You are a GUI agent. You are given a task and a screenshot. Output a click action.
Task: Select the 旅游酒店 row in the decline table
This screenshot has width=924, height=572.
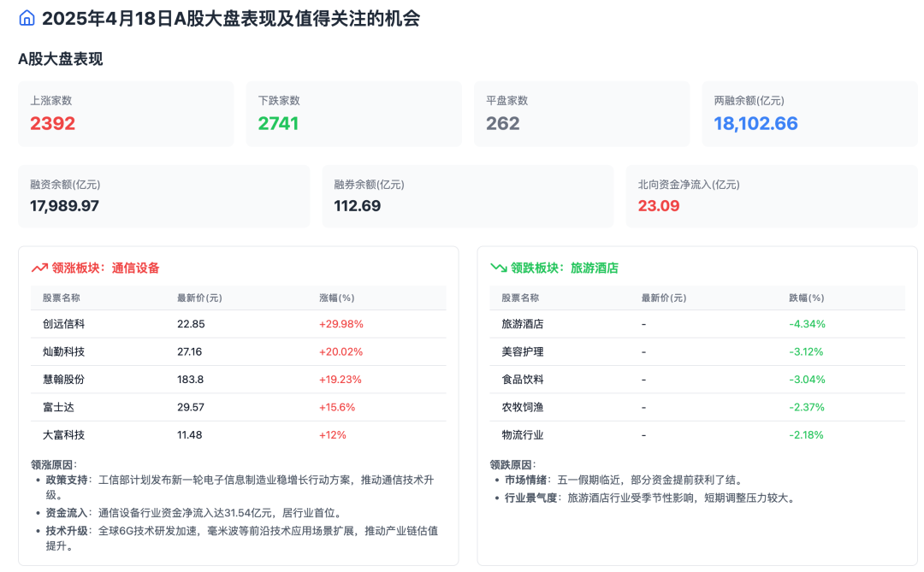tap(697, 324)
